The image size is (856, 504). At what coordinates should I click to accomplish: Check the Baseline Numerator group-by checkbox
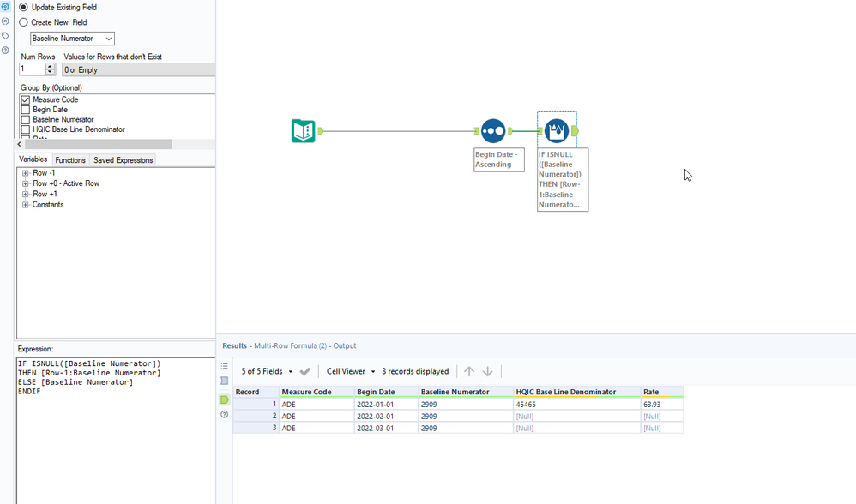25,119
